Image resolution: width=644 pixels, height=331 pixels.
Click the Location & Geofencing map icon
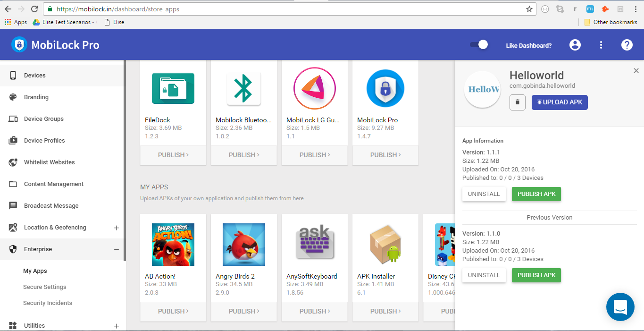[13, 228]
